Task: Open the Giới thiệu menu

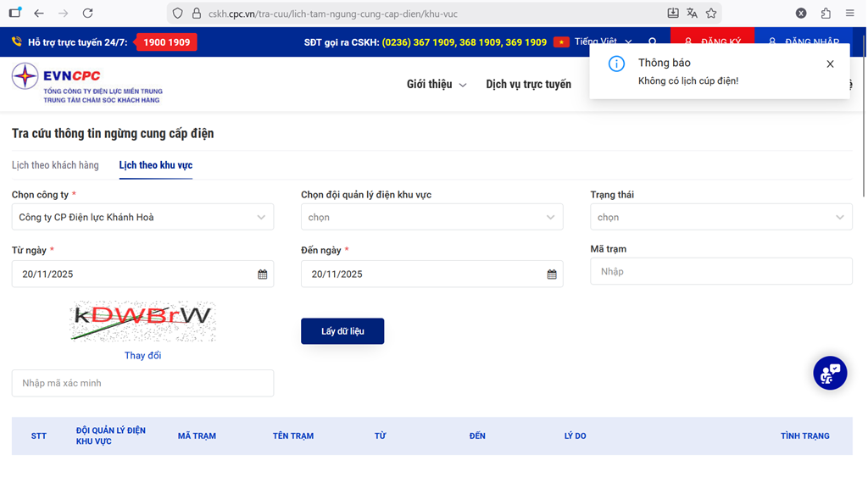Action: point(436,85)
